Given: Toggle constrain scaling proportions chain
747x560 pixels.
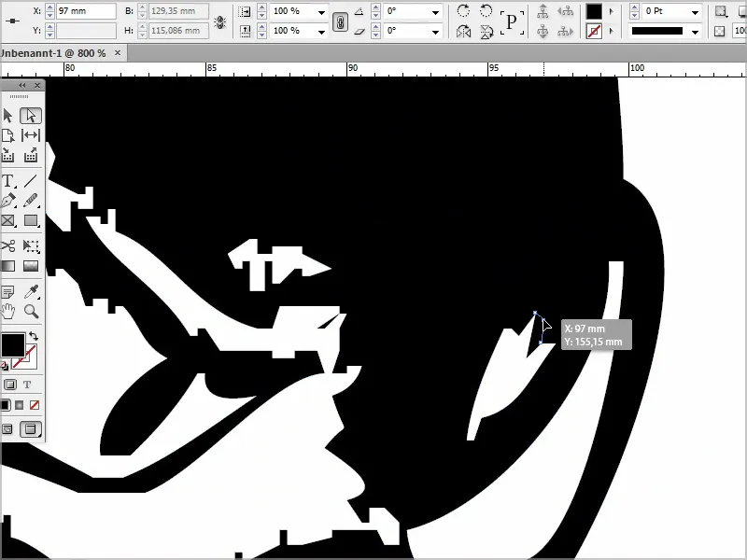Looking at the screenshot, I should pos(340,21).
